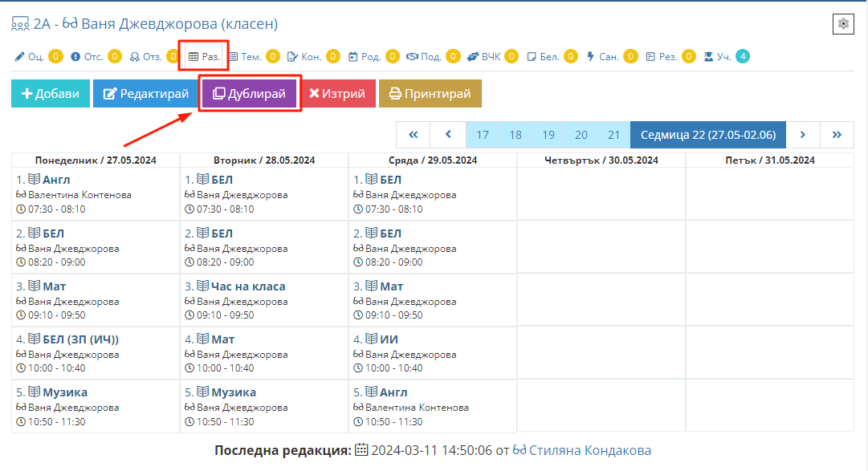Click teacher Валентина Контенова in Monday lesson 1
This screenshot has width=868, height=471.
79,195
